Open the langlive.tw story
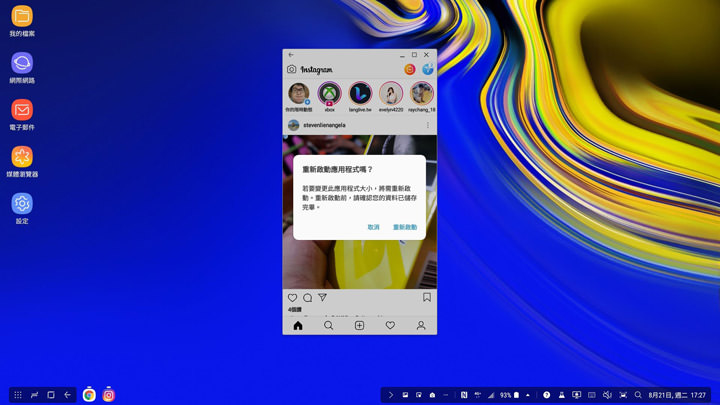The height and width of the screenshot is (405, 720). click(360, 94)
